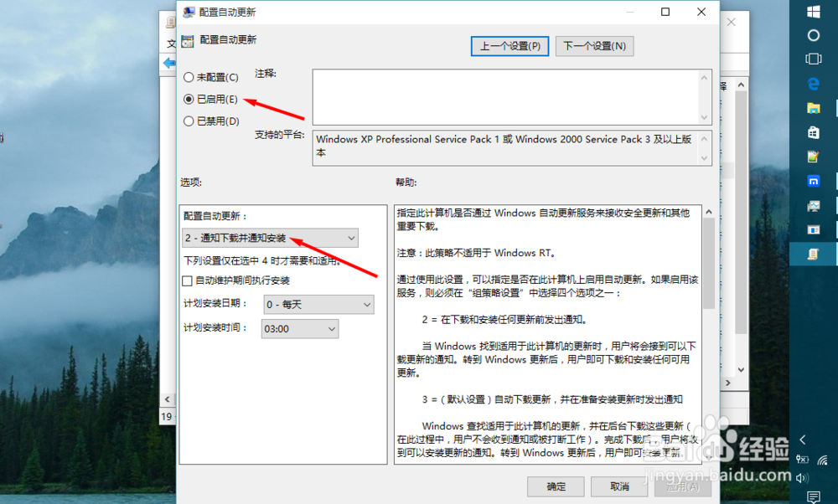Click background window horizontal scroll left arrow
The width and height of the screenshot is (838, 504).
point(168,399)
